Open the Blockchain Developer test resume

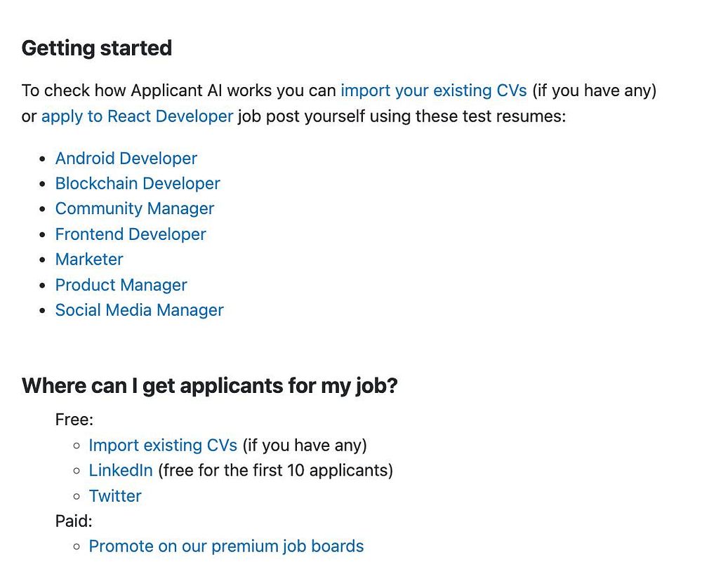[138, 183]
